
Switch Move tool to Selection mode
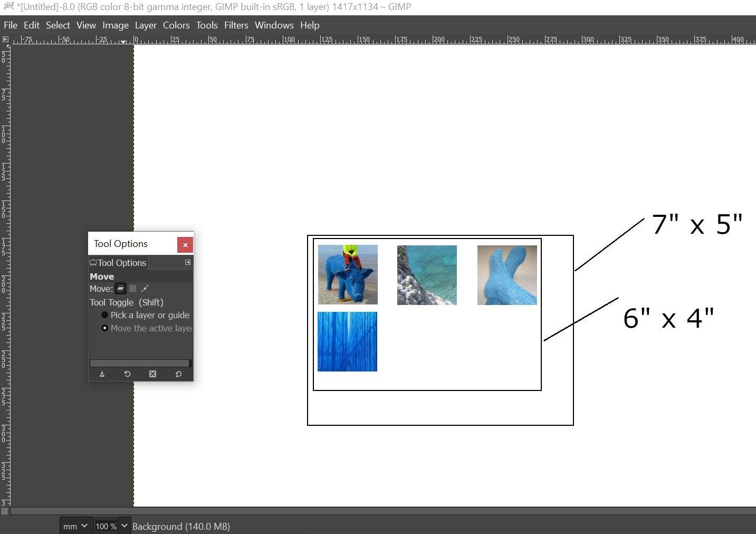(132, 289)
